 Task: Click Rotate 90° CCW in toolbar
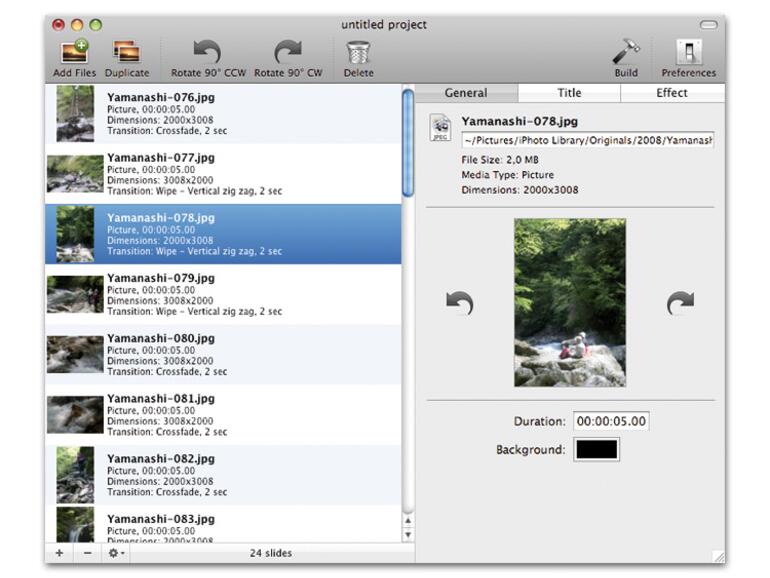(207, 52)
